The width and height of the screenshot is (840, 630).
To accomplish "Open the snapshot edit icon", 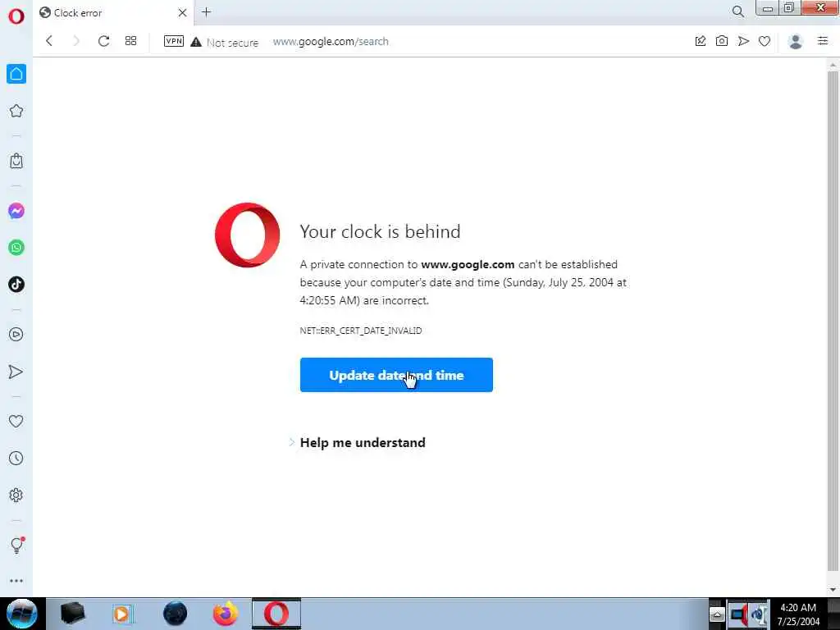I will pos(701,41).
